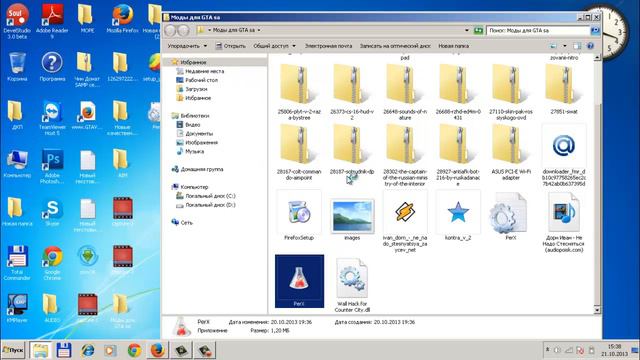Image resolution: width=640 pixels, height=360 pixels.
Task: Click Записать на оптический диск
Action: 395,46
